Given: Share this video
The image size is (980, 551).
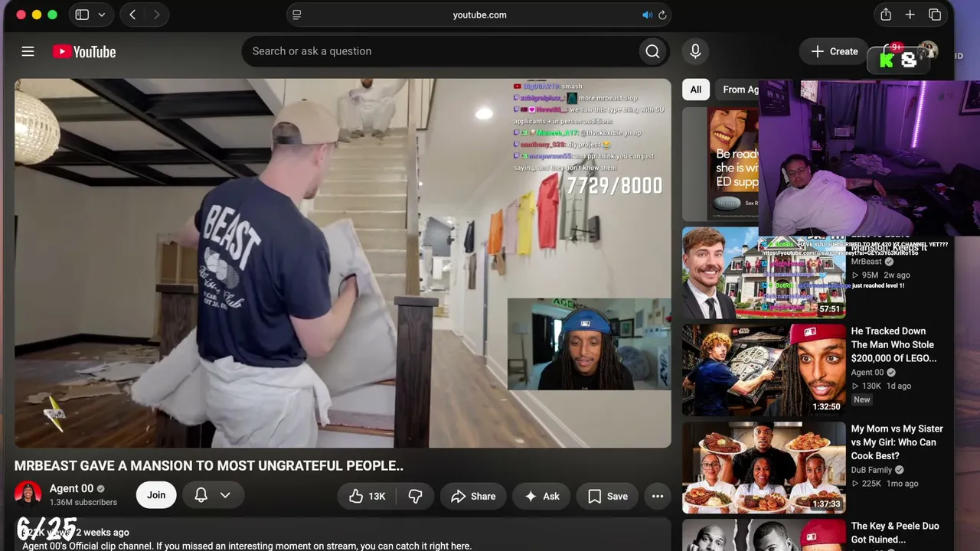Looking at the screenshot, I should click(473, 496).
